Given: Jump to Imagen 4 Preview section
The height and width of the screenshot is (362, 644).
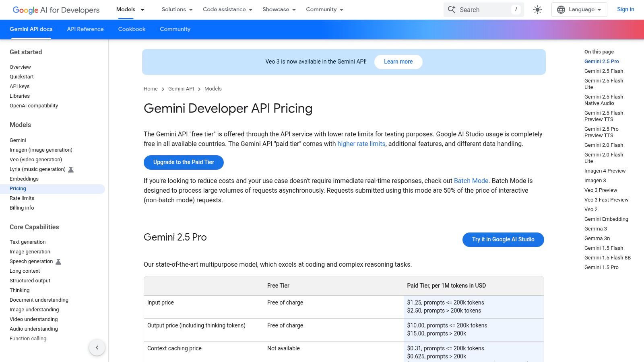Looking at the screenshot, I should coord(605,171).
